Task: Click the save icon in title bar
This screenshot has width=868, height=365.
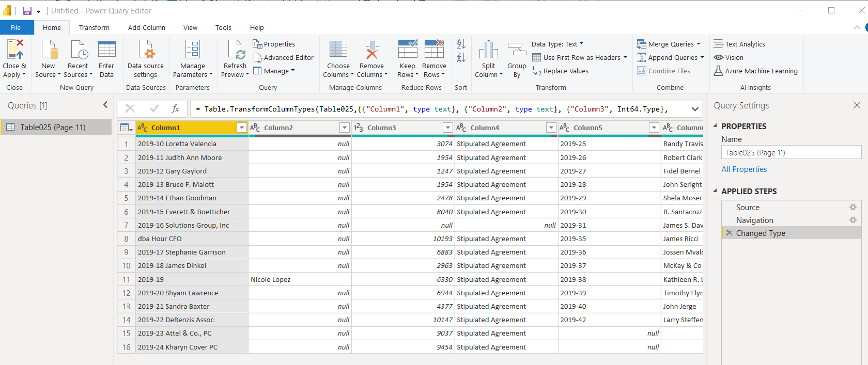Action: click(x=27, y=10)
